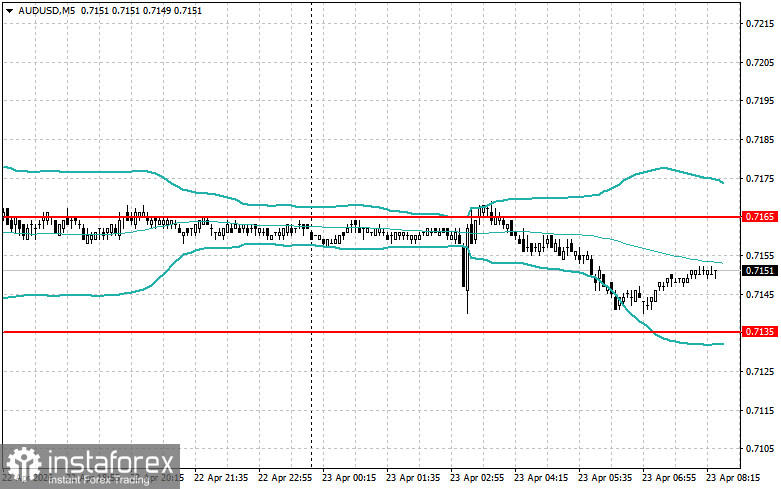781x489 pixels.
Task: Click the 0.7125 price axis value
Action: click(760, 371)
